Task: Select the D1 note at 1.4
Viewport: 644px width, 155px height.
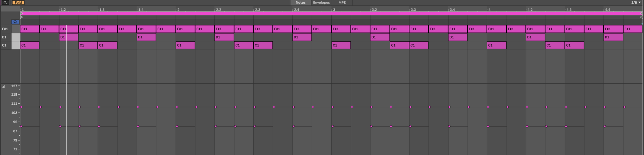Action: 147,37
